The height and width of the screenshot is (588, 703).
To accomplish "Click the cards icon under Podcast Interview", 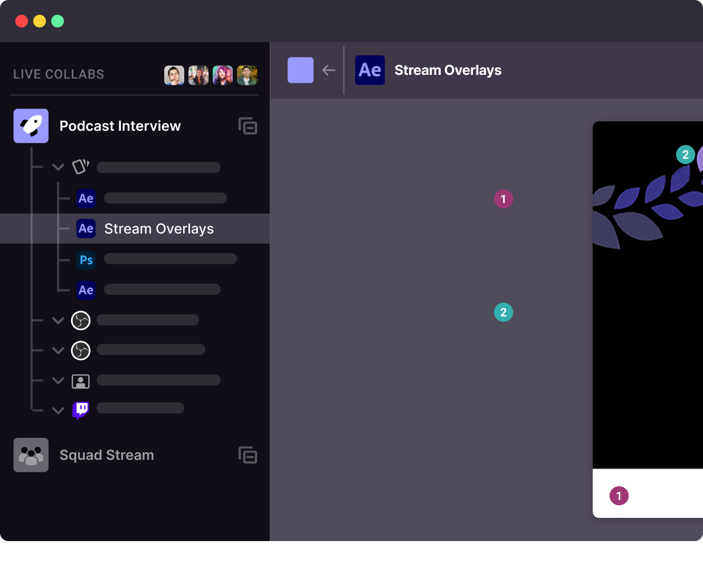I will (x=81, y=167).
